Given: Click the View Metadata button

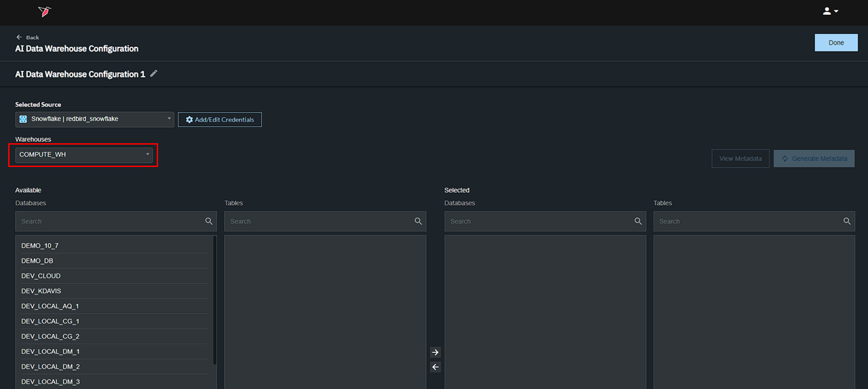Looking at the screenshot, I should tap(740, 159).
